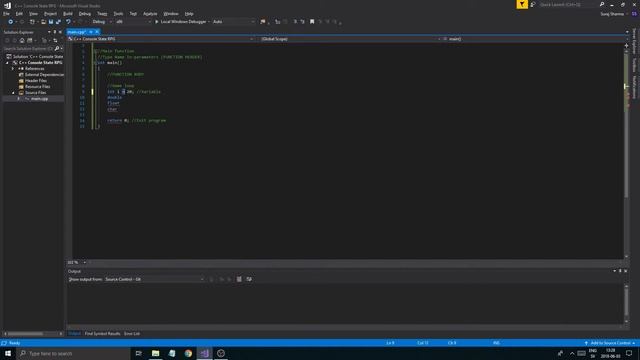
Task: Open the main() member dropdown
Action: tap(533, 39)
